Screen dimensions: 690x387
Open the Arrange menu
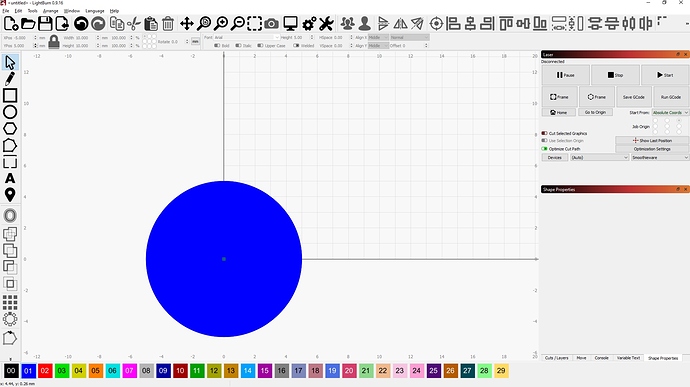pyautogui.click(x=51, y=11)
